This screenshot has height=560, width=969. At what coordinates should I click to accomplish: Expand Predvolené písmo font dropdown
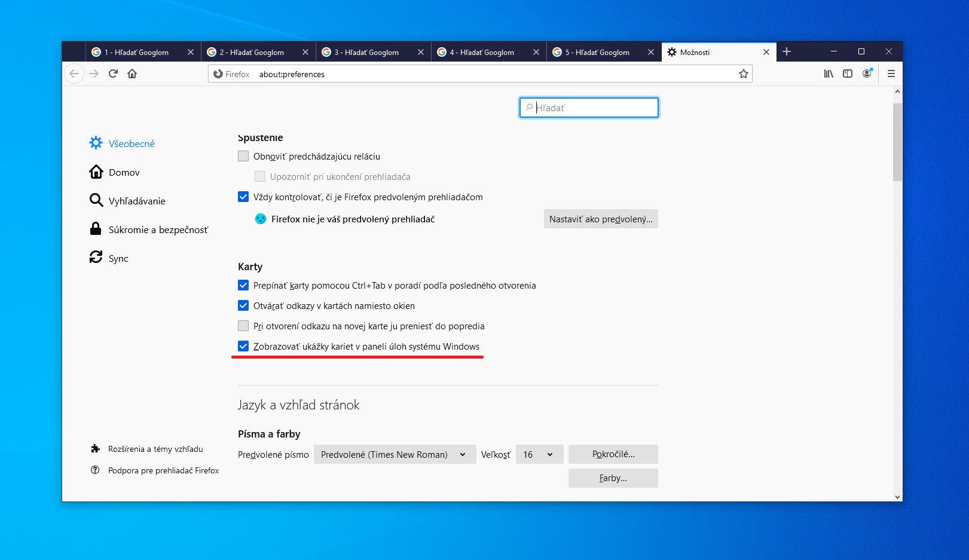click(395, 454)
